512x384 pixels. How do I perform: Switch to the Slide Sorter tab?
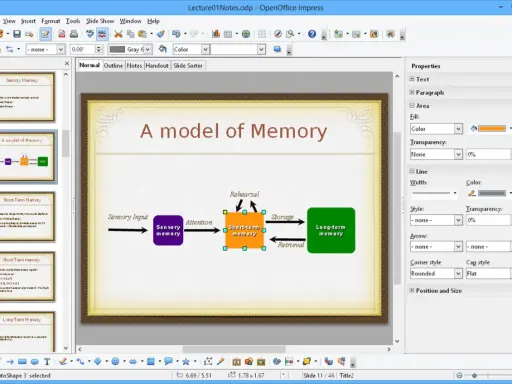pos(188,66)
